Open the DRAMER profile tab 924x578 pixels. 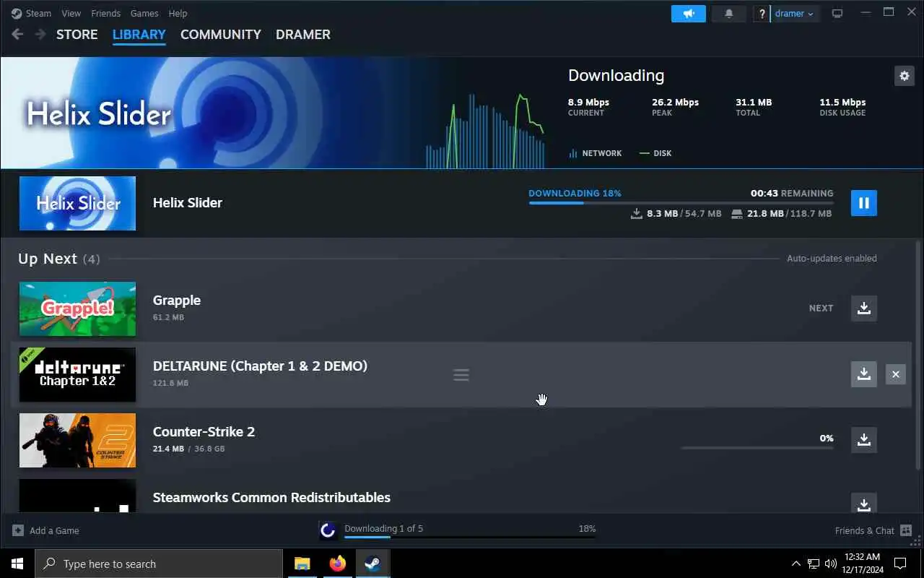point(303,34)
